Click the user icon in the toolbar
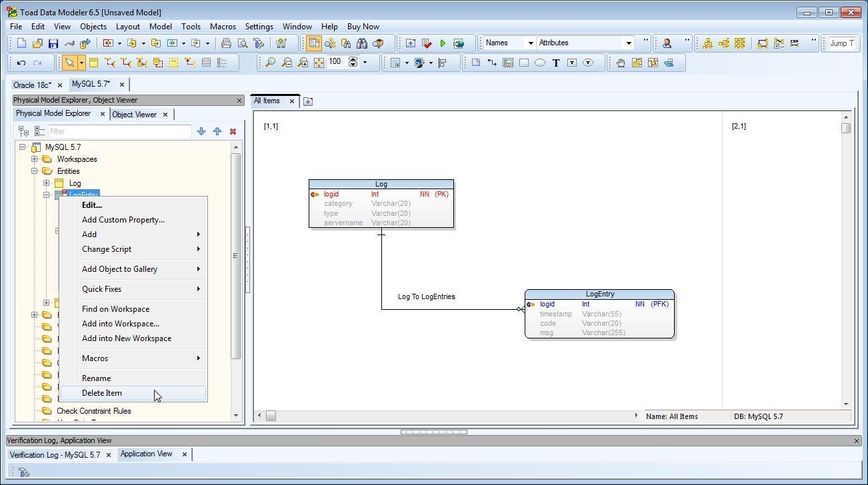Screen dimensions: 868x485 pos(667,43)
